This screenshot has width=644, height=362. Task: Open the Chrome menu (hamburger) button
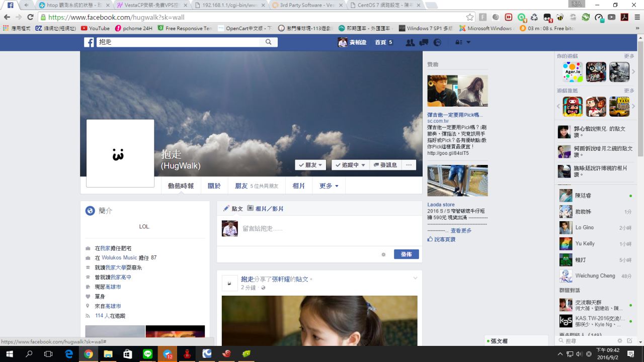pos(637,17)
